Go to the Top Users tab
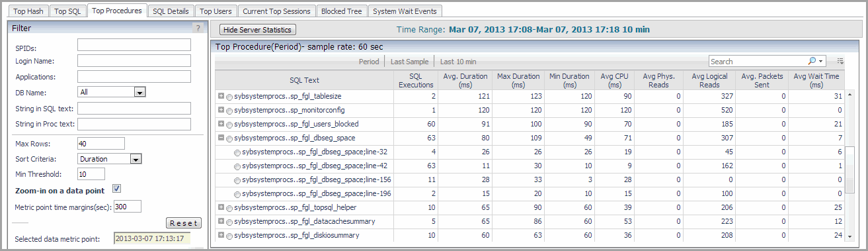Screen dimensions: 868x251 216,11
